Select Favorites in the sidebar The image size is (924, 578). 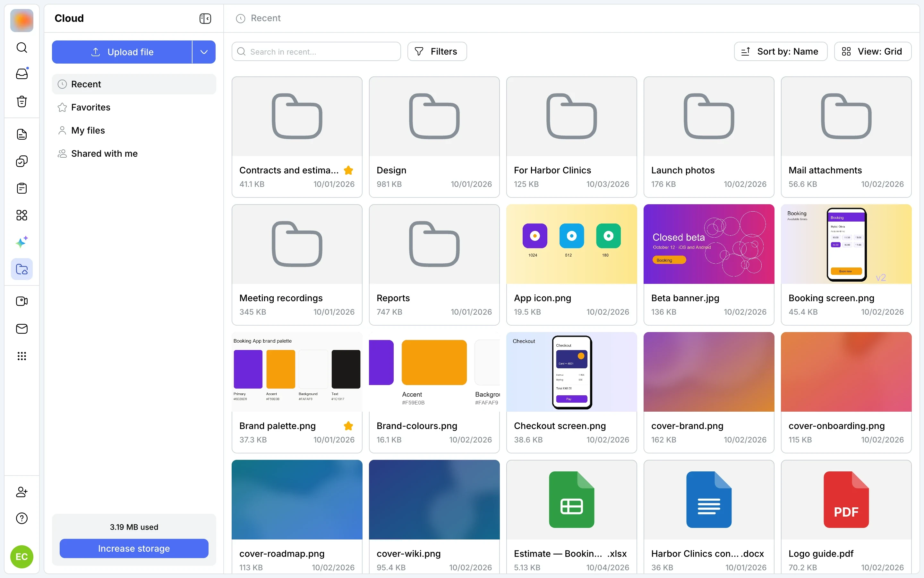click(134, 108)
